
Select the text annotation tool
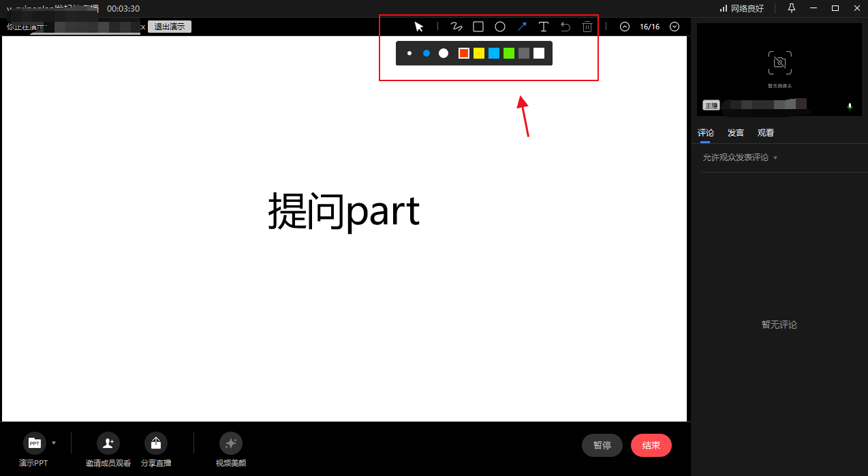coord(543,26)
